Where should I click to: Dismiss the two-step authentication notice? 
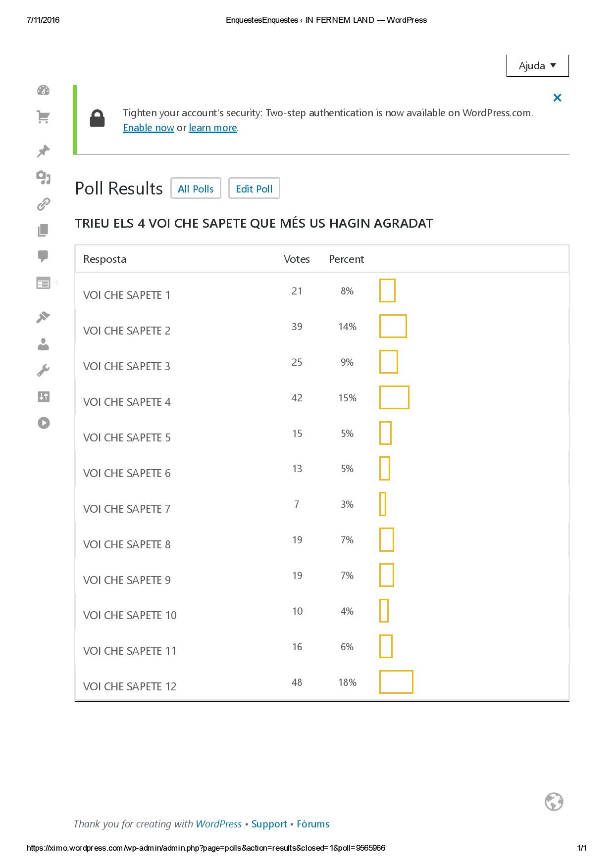click(x=557, y=98)
